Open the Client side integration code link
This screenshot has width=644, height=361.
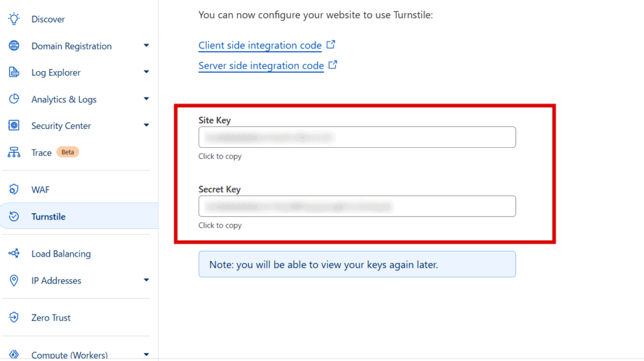pos(260,45)
